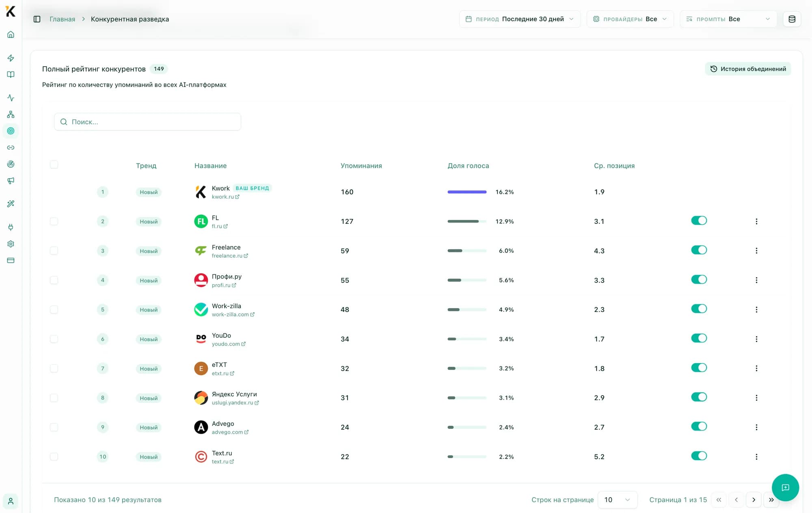Go to the Главная breadcrumb
This screenshot has height=513, width=812.
63,19
